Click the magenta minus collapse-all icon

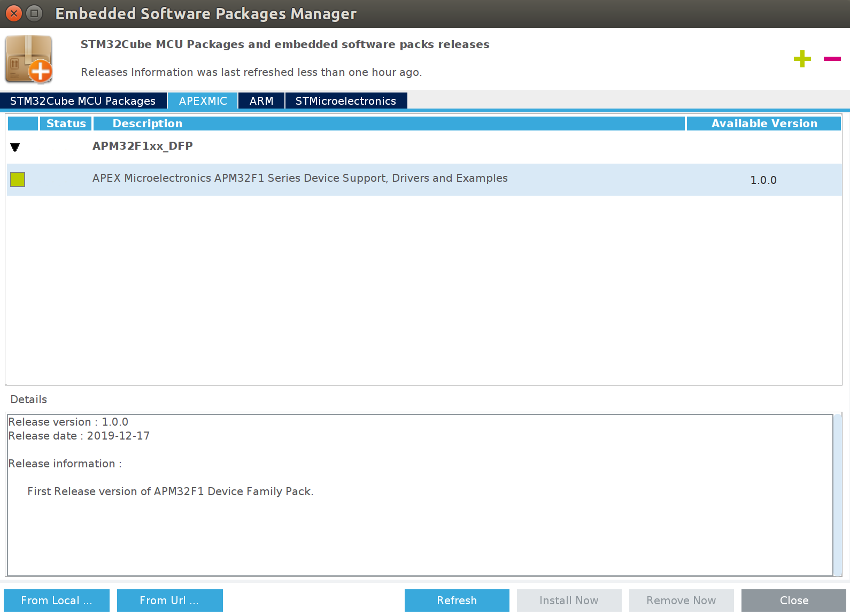832,59
